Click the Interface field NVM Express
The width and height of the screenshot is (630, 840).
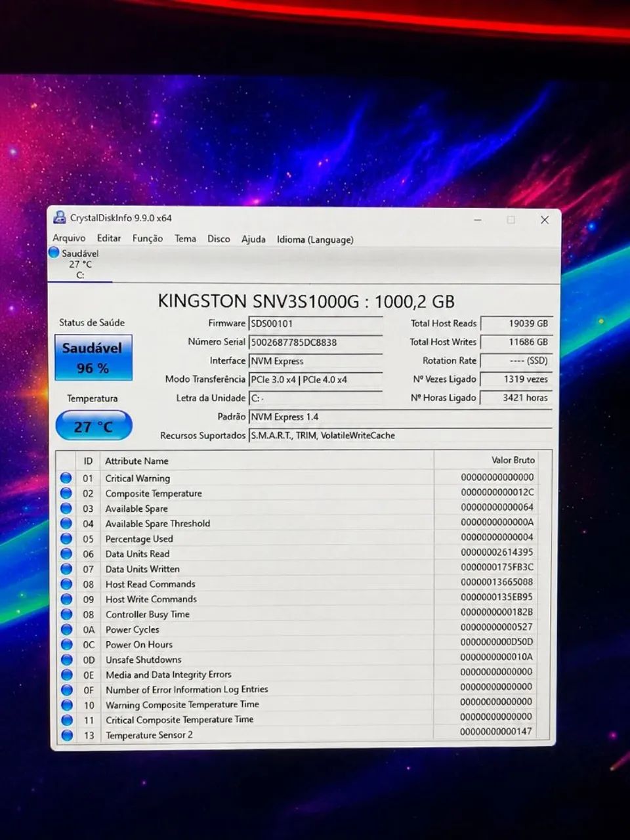(315, 361)
